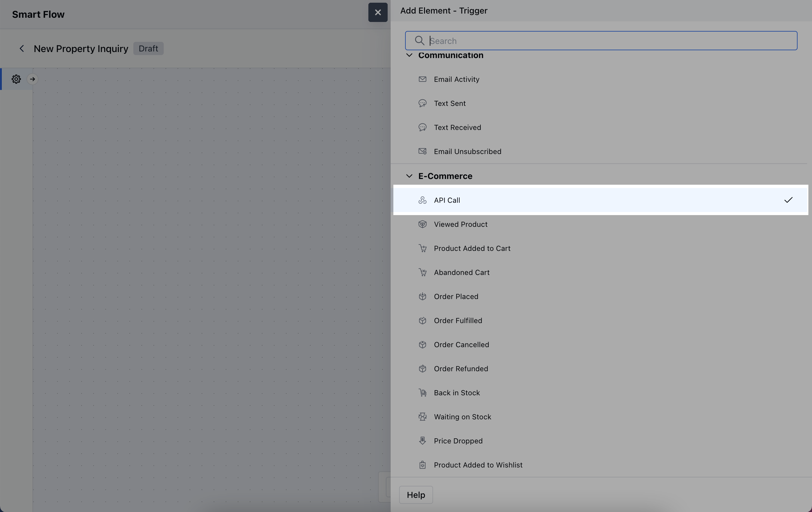The height and width of the screenshot is (512, 812).
Task: Open flow settings gear icon
Action: [16, 79]
